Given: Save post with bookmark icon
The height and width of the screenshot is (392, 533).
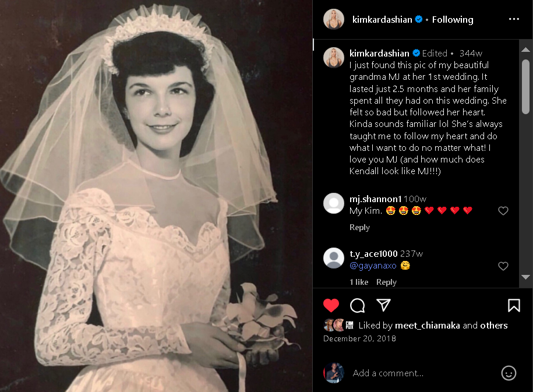Looking at the screenshot, I should [x=514, y=305].
